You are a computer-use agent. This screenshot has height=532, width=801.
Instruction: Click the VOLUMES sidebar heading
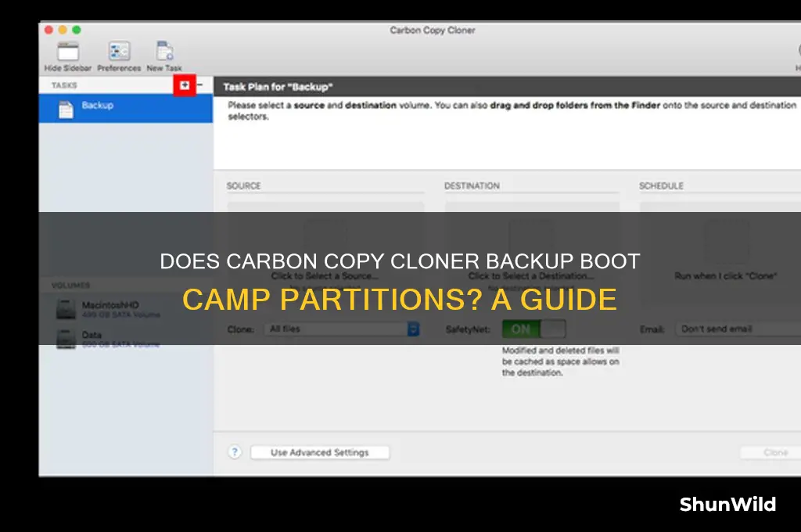tap(70, 285)
